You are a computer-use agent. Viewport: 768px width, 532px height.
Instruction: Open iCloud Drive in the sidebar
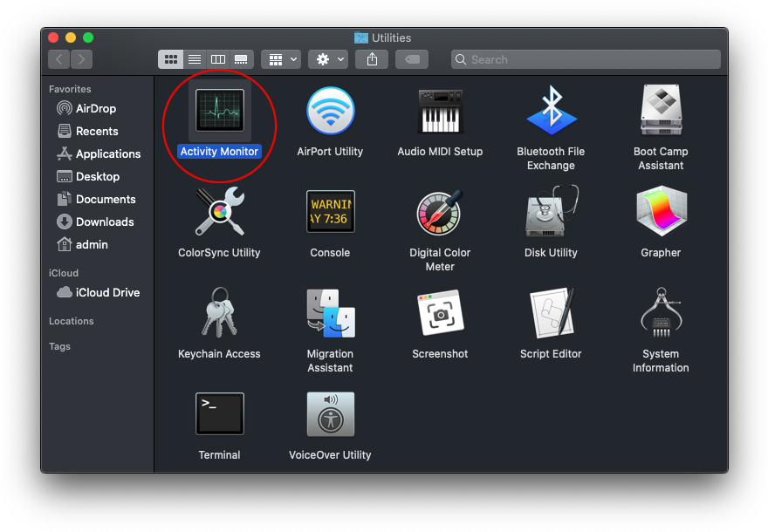click(x=99, y=292)
